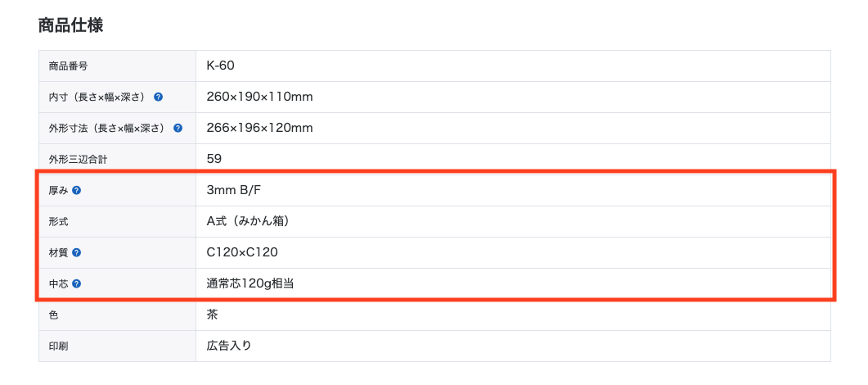Click the 形式 row label
The width and height of the screenshot is (868, 385).
point(58,221)
